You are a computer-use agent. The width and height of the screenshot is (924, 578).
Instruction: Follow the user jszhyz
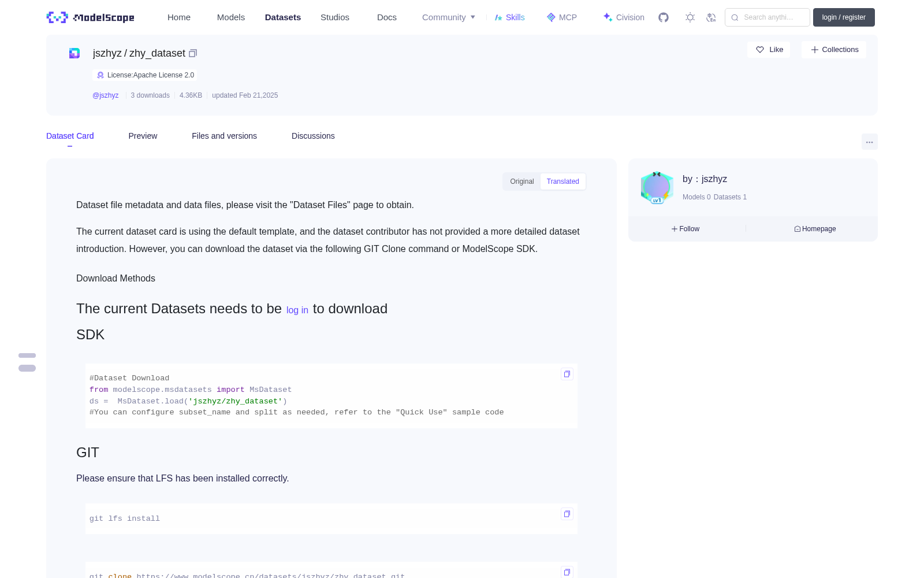click(x=685, y=229)
